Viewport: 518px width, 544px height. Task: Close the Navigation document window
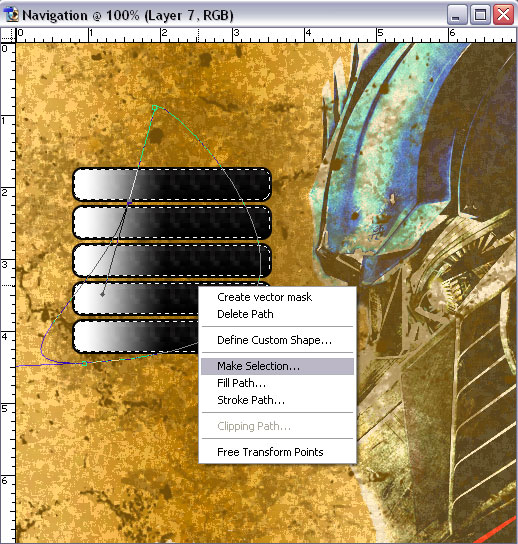tap(503, 15)
